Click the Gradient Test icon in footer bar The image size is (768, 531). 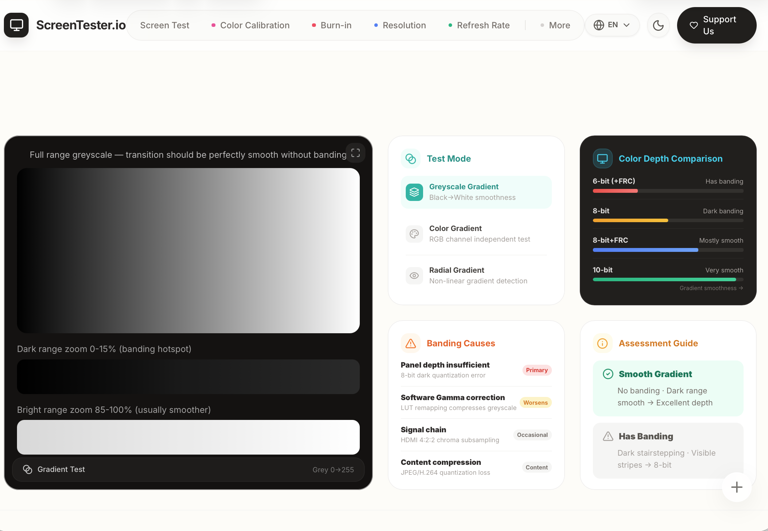coord(27,469)
